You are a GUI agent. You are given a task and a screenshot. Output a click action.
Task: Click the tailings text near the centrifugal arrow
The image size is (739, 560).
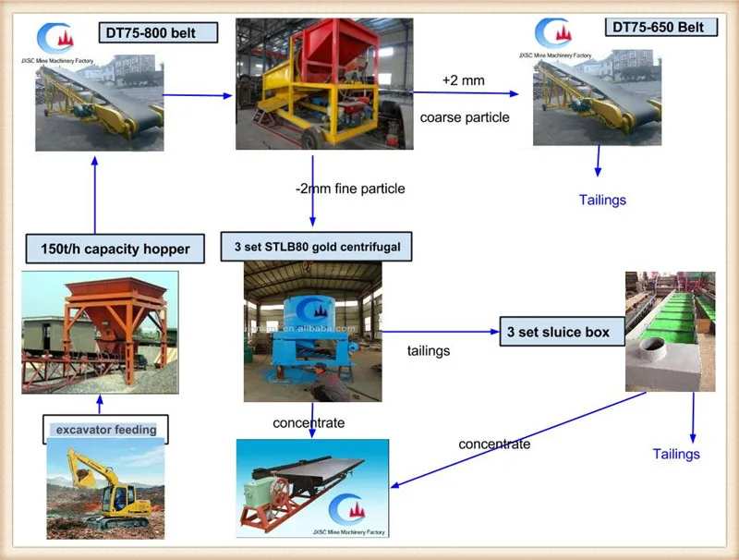point(428,351)
